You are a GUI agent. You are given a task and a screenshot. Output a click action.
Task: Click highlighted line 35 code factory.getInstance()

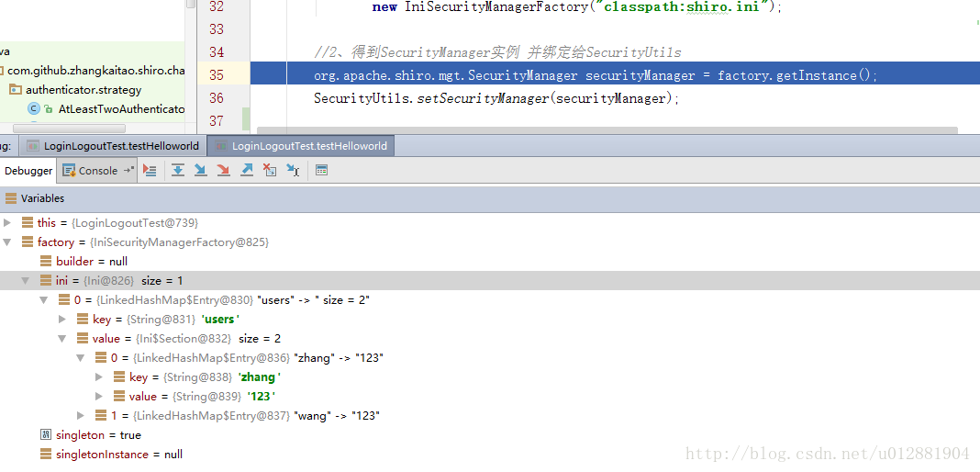tap(796, 75)
